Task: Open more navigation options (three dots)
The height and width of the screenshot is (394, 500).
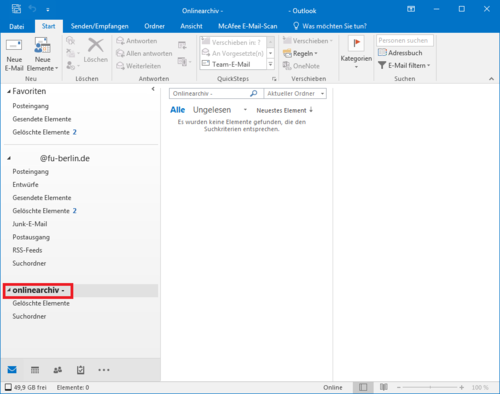Action: [x=104, y=370]
